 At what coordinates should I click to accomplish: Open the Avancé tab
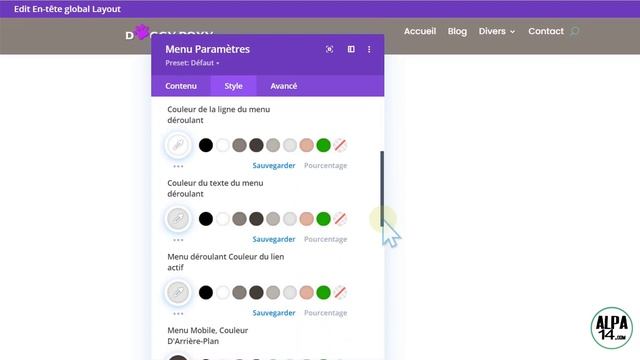click(284, 86)
